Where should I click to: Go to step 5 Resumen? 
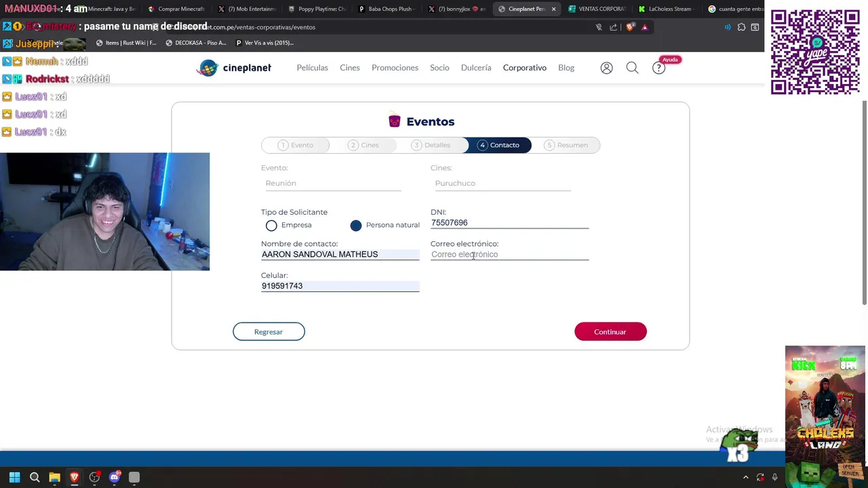pyautogui.click(x=566, y=145)
